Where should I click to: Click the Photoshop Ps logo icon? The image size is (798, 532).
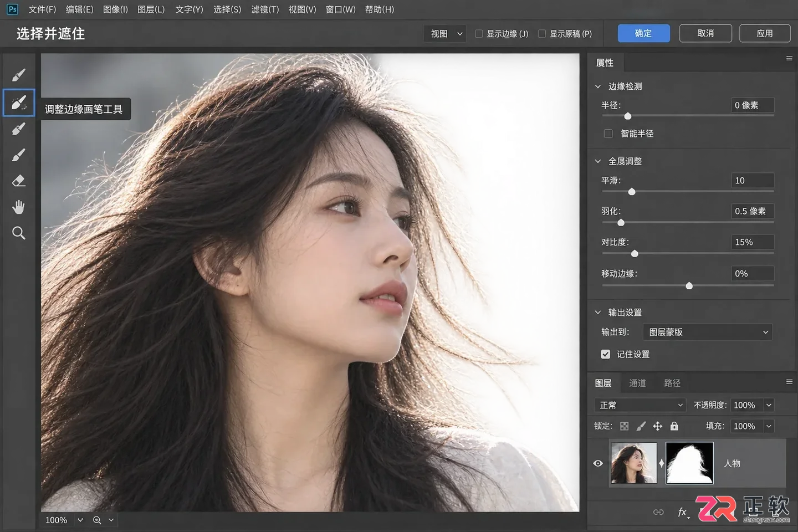coord(12,9)
